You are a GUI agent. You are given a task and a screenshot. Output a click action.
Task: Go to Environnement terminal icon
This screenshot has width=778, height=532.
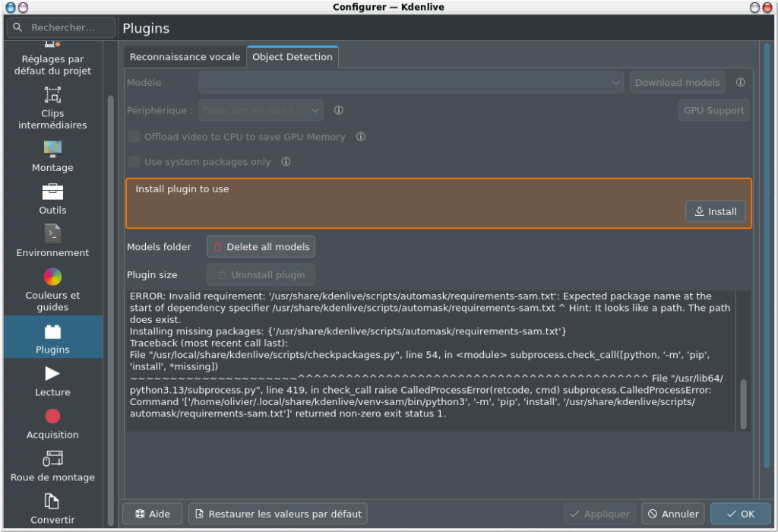click(x=52, y=233)
